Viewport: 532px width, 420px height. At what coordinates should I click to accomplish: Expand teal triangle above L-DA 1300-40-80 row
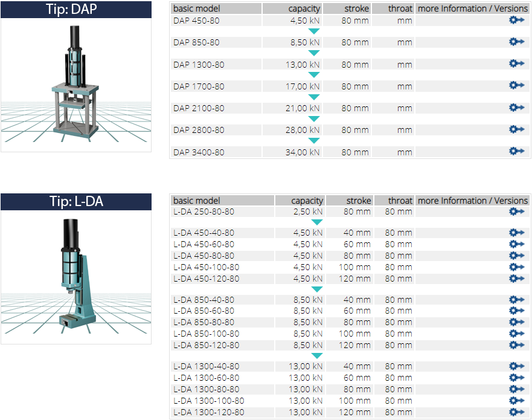pos(317,356)
